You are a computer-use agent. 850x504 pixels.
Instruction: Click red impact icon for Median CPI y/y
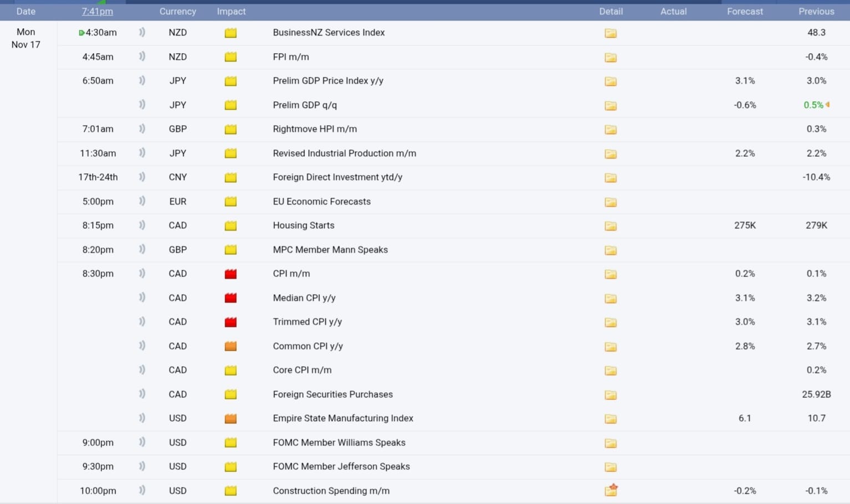[231, 298]
